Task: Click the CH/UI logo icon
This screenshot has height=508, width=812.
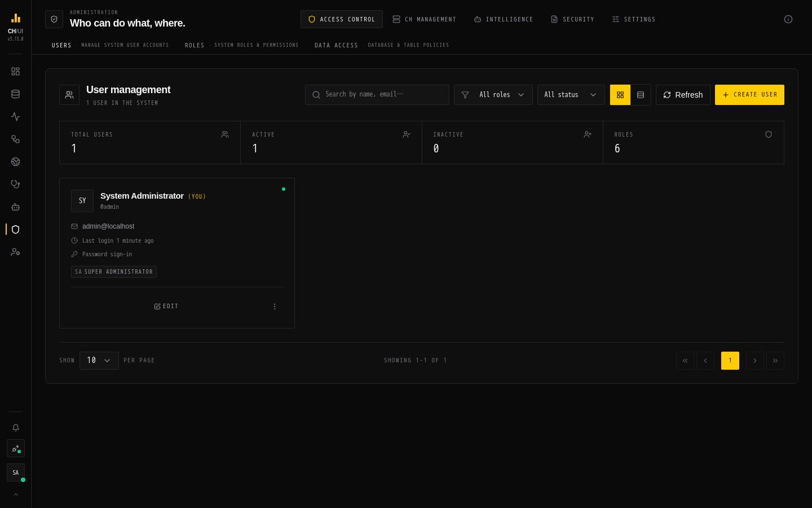Action: (x=16, y=18)
